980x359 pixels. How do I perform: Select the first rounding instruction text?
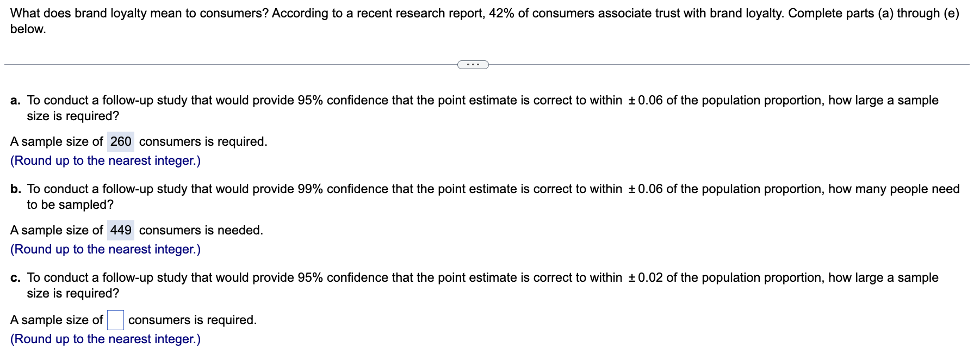click(x=105, y=160)
